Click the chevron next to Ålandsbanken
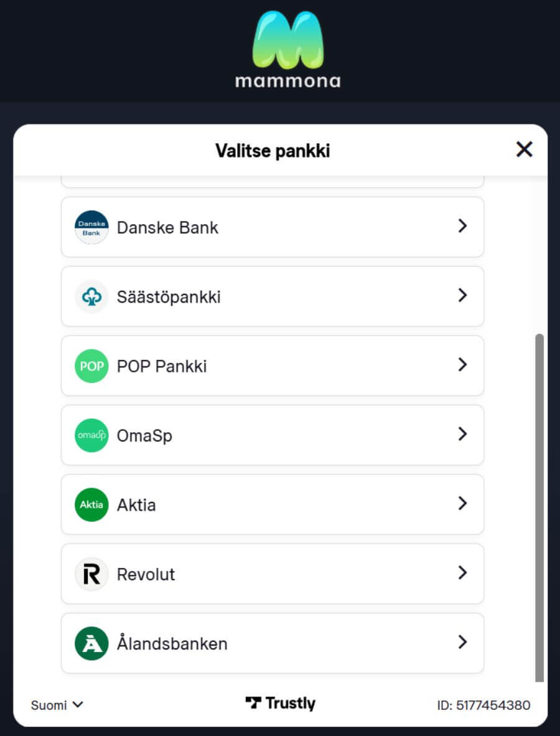This screenshot has width=560, height=736. click(x=462, y=642)
